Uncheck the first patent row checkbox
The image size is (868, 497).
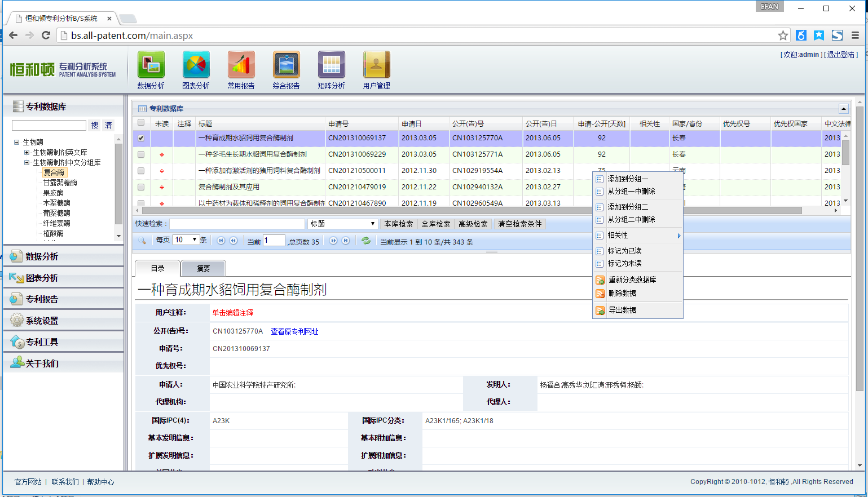coord(141,138)
